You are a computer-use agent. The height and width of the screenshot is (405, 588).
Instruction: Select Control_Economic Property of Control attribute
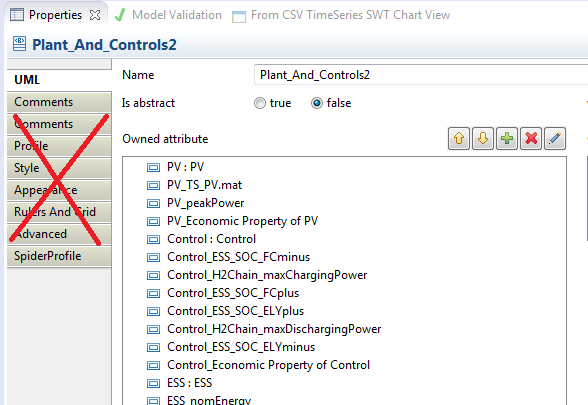point(268,365)
